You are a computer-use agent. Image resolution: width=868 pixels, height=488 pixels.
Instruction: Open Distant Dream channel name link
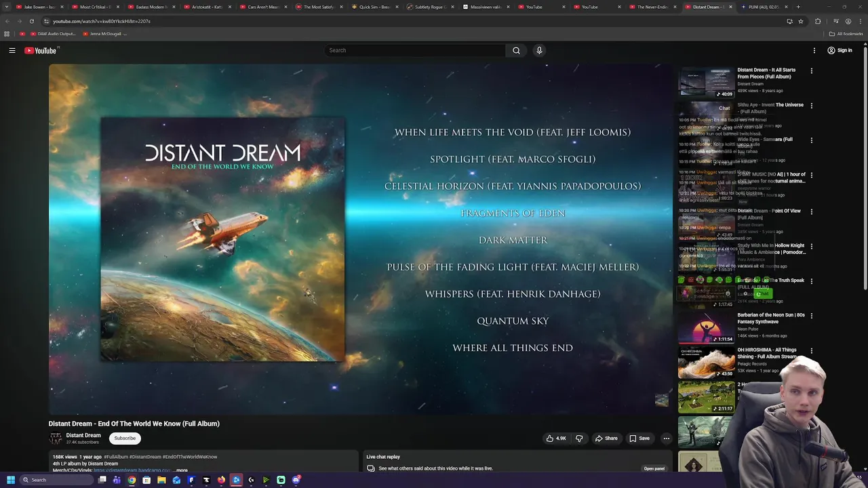tap(83, 435)
